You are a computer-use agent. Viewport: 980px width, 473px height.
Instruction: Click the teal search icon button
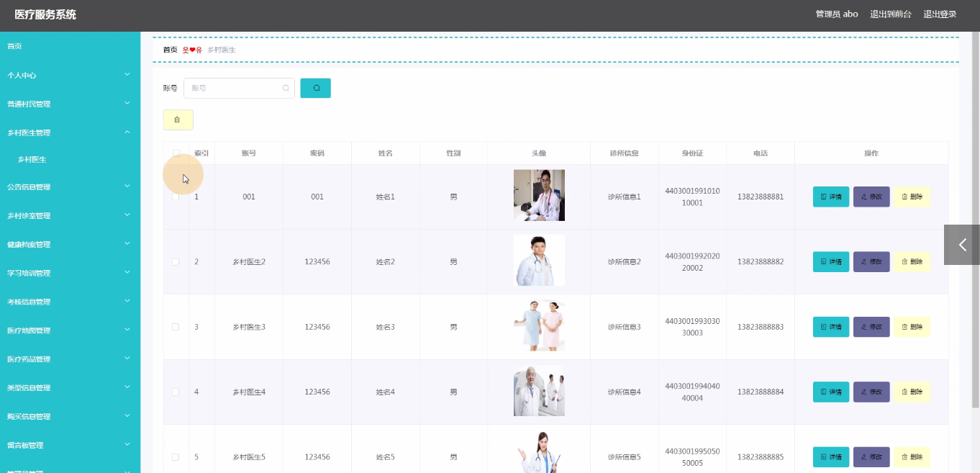tap(315, 88)
